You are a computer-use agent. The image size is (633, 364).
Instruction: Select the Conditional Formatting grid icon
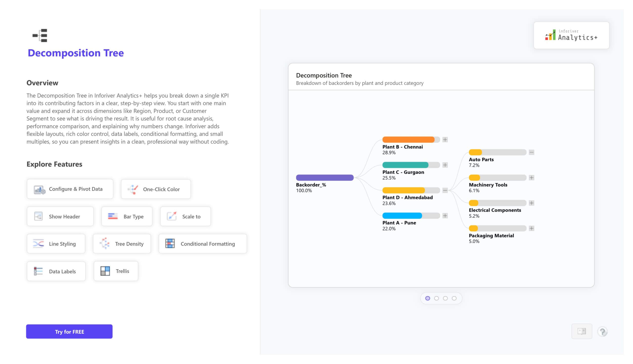coord(170,244)
